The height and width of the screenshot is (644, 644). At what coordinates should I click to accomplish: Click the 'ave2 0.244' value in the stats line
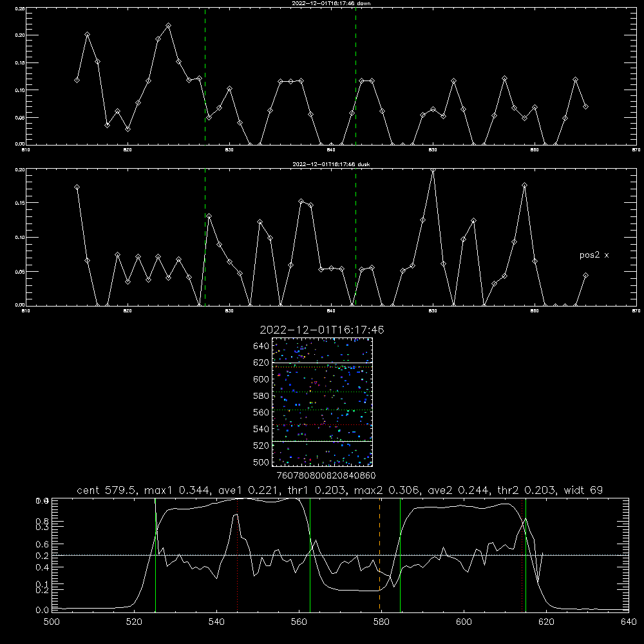(x=459, y=490)
